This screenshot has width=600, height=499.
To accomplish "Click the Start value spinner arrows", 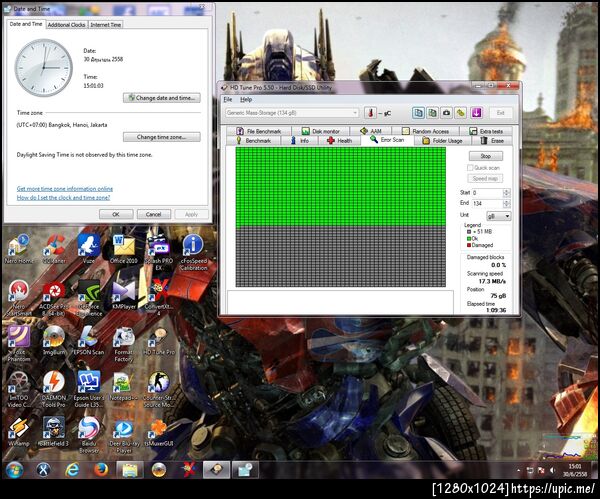I will (x=506, y=193).
